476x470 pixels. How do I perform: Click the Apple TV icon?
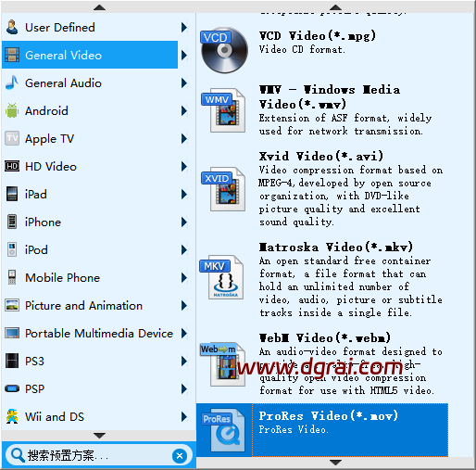tap(12, 138)
